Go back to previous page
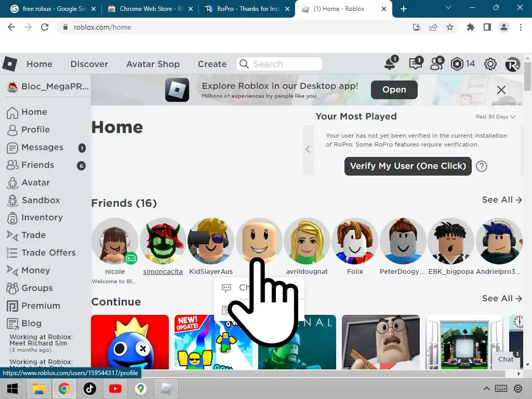532x399 pixels. tap(11, 27)
